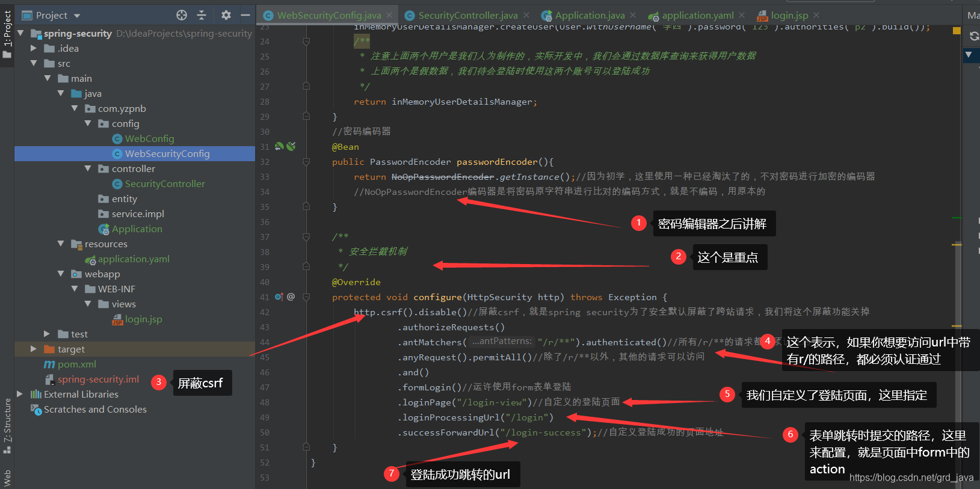Click the webapp folder icon
980x489 pixels.
click(x=76, y=274)
